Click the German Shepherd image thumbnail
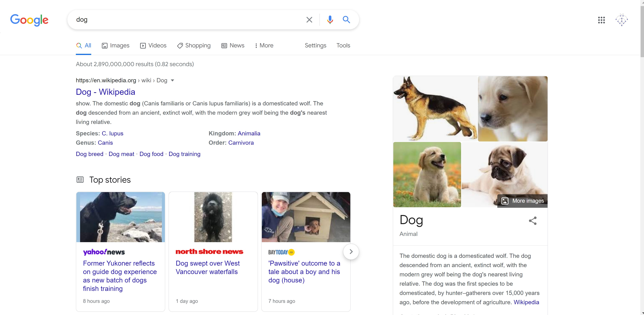This screenshot has width=644, height=315. [x=435, y=108]
